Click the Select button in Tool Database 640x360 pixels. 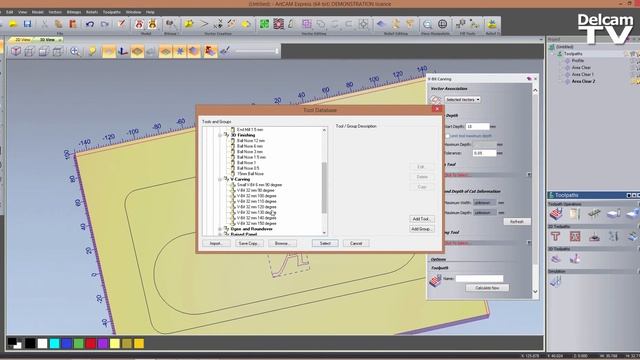pyautogui.click(x=325, y=243)
